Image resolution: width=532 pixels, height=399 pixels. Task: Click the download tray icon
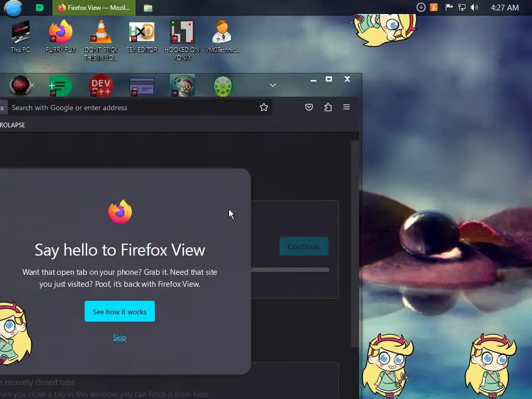[421, 7]
